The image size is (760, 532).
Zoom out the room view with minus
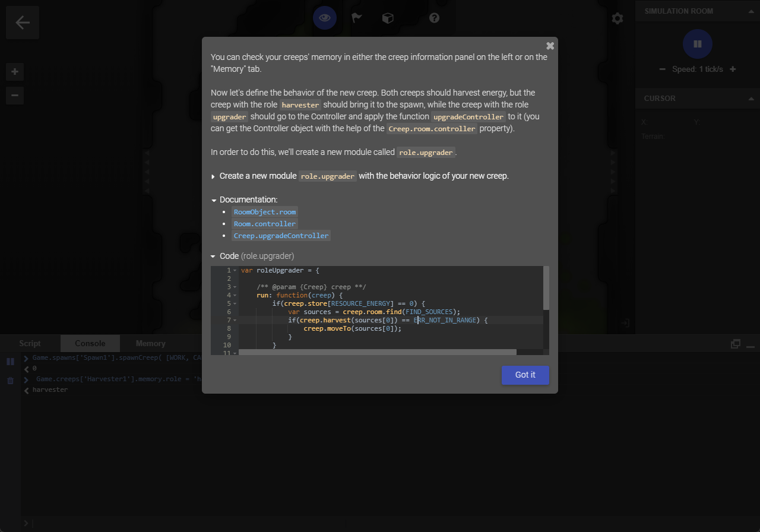15,95
